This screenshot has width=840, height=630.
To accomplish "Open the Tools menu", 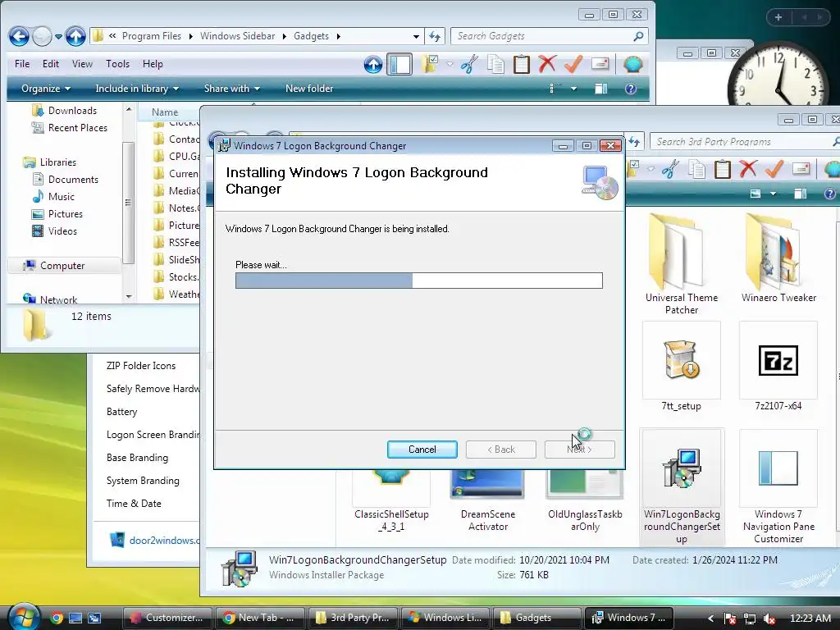I will point(117,64).
